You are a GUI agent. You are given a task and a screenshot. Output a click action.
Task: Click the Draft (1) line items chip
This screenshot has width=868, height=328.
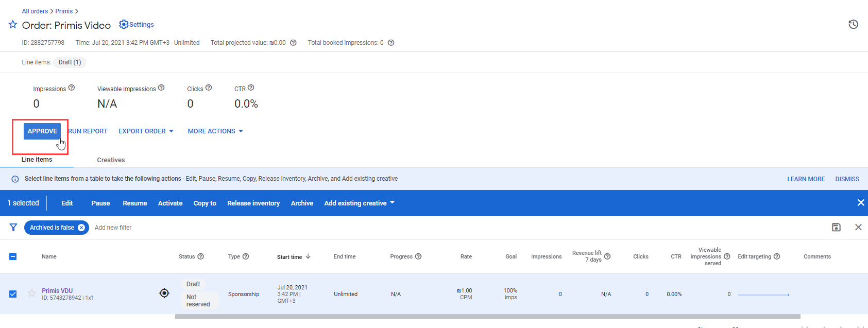[70, 62]
